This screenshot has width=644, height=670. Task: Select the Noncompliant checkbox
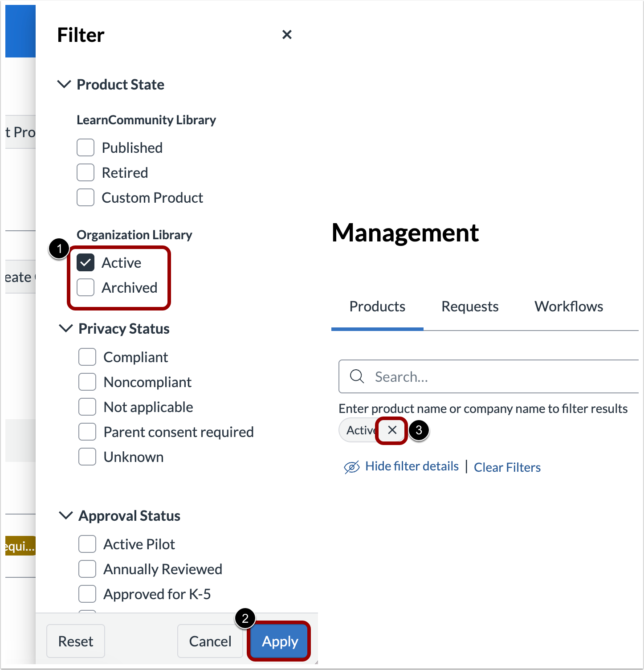click(x=87, y=382)
